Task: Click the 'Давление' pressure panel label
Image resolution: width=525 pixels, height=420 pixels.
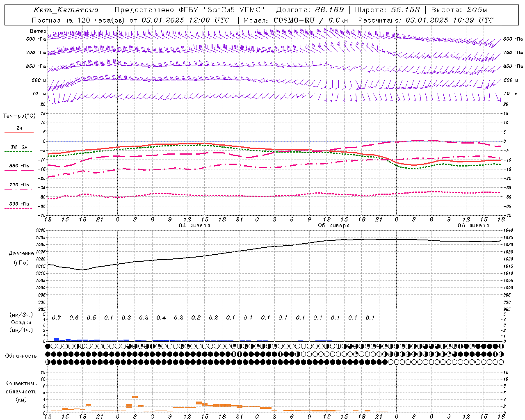Action: (21, 253)
